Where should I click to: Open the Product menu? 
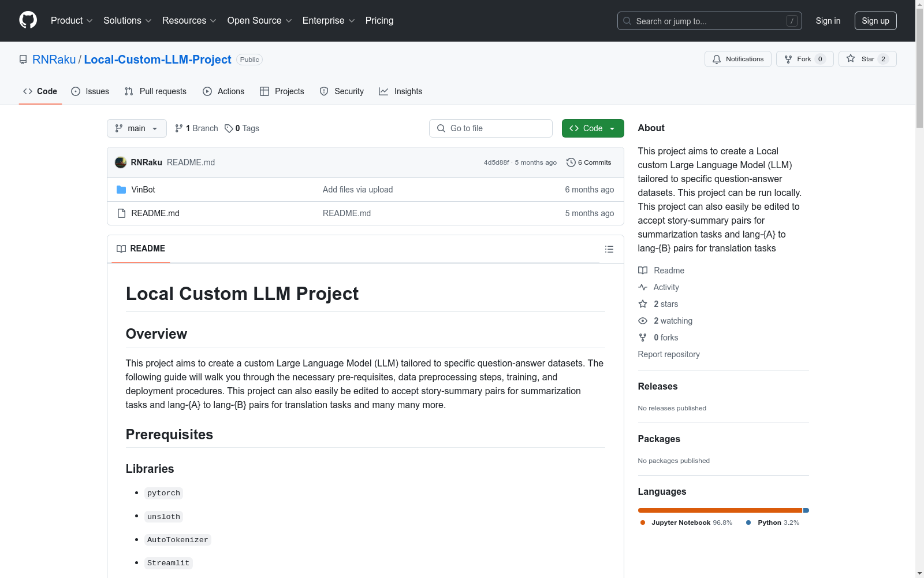[72, 21]
